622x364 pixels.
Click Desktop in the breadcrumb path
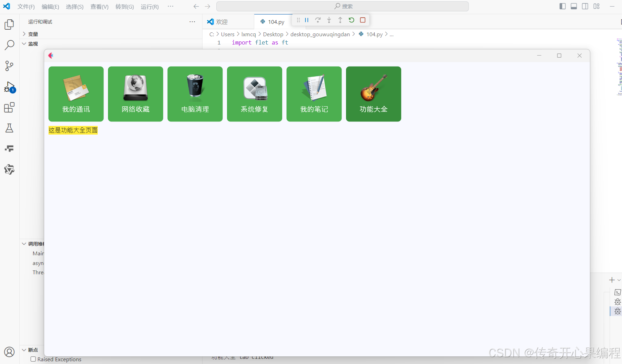point(273,34)
